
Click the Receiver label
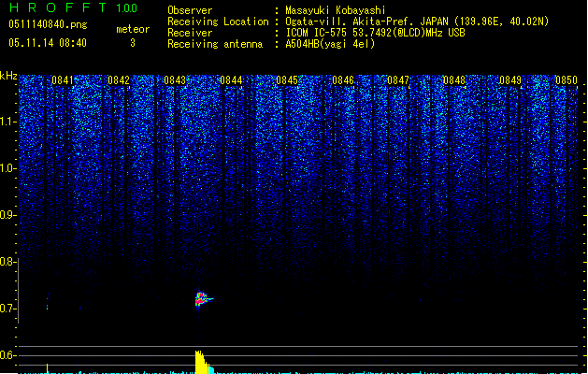click(190, 33)
